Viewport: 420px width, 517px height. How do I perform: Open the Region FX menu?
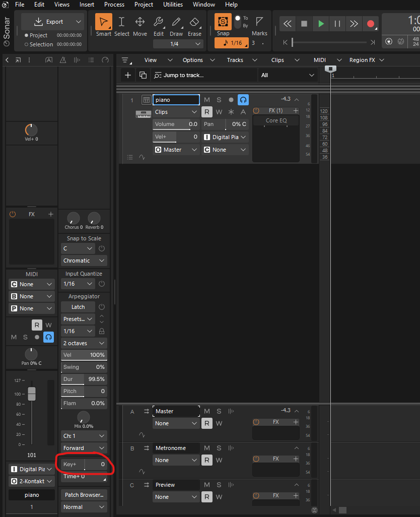(x=366, y=60)
